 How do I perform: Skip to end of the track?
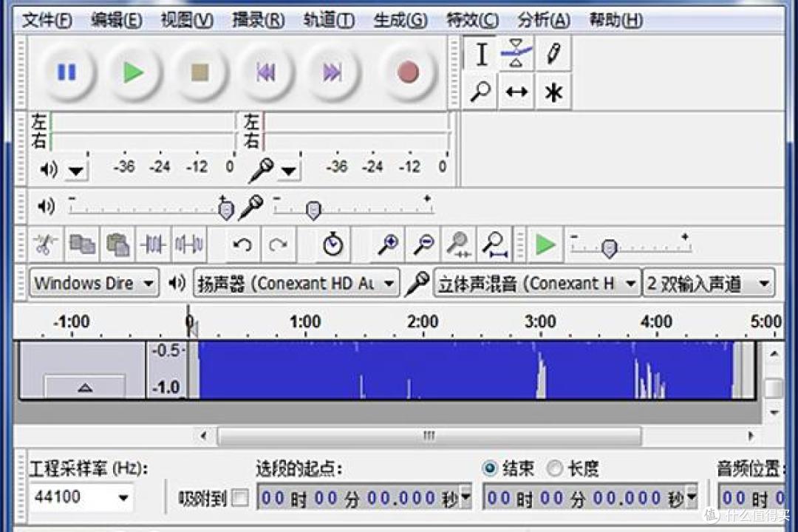click(332, 72)
